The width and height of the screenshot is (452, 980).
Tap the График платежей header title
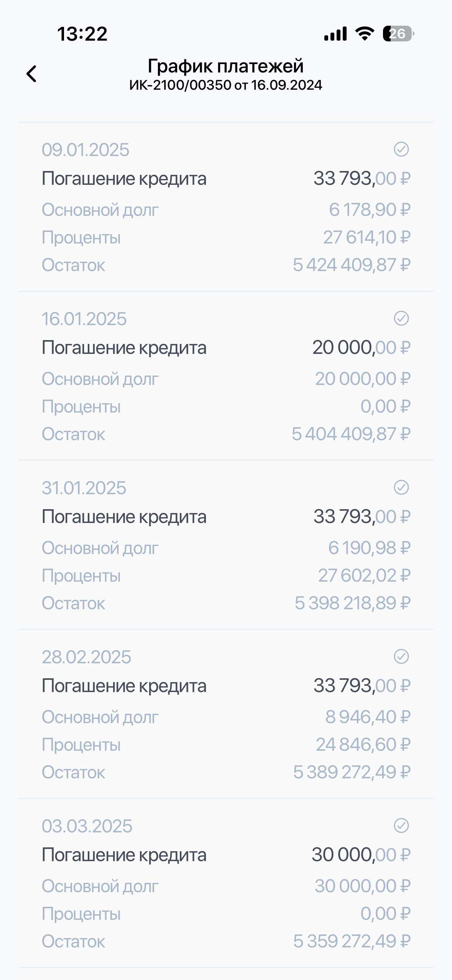tap(225, 66)
